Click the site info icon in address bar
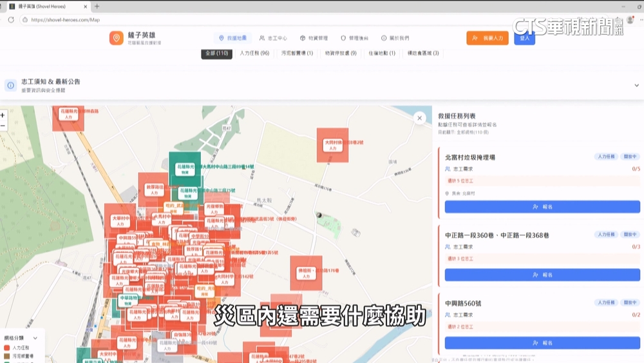Screen dimensions: 644x363 click(x=25, y=20)
